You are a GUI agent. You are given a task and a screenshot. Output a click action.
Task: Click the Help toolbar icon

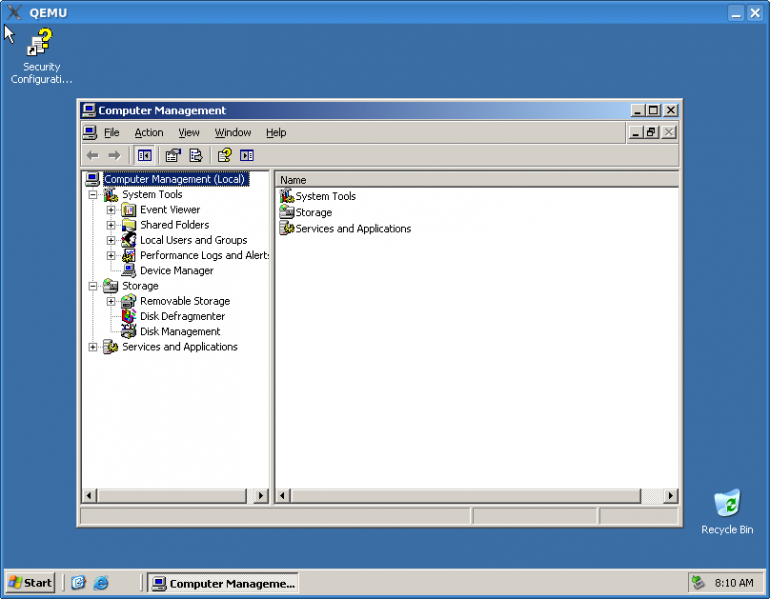tap(224, 155)
